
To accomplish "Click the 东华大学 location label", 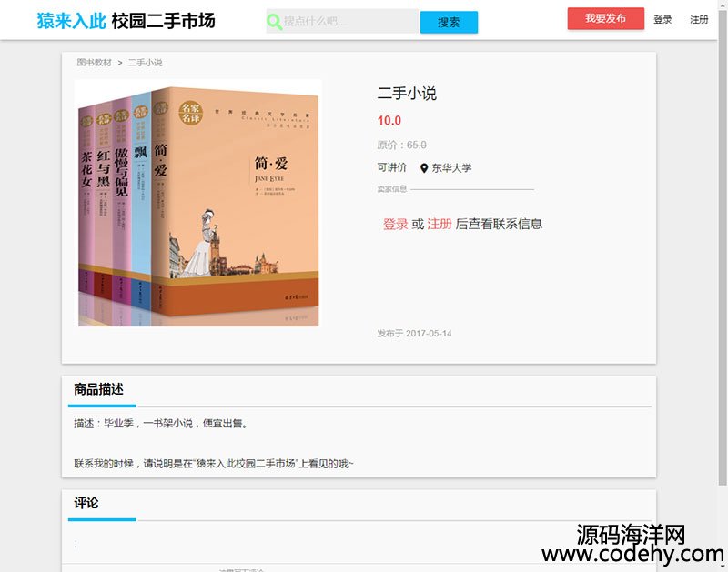I will (x=451, y=168).
